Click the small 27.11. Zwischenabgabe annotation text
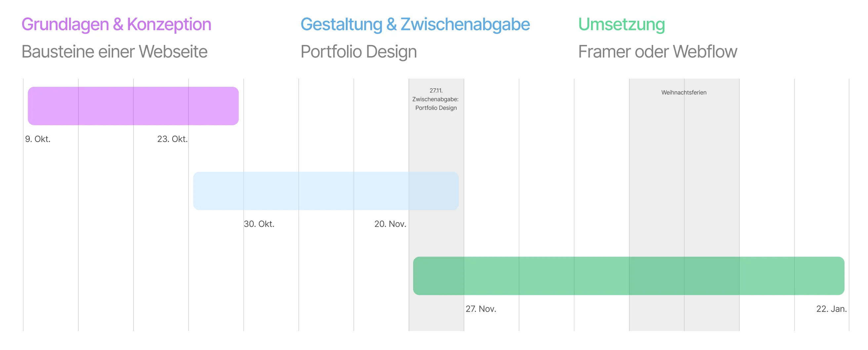Screen dimensions: 868x350 pyautogui.click(x=436, y=99)
